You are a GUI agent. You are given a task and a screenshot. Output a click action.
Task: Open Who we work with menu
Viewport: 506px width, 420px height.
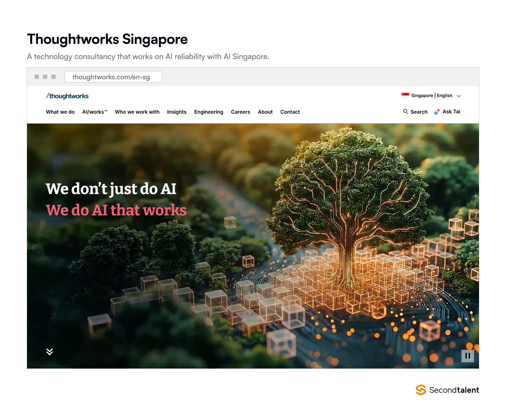137,112
